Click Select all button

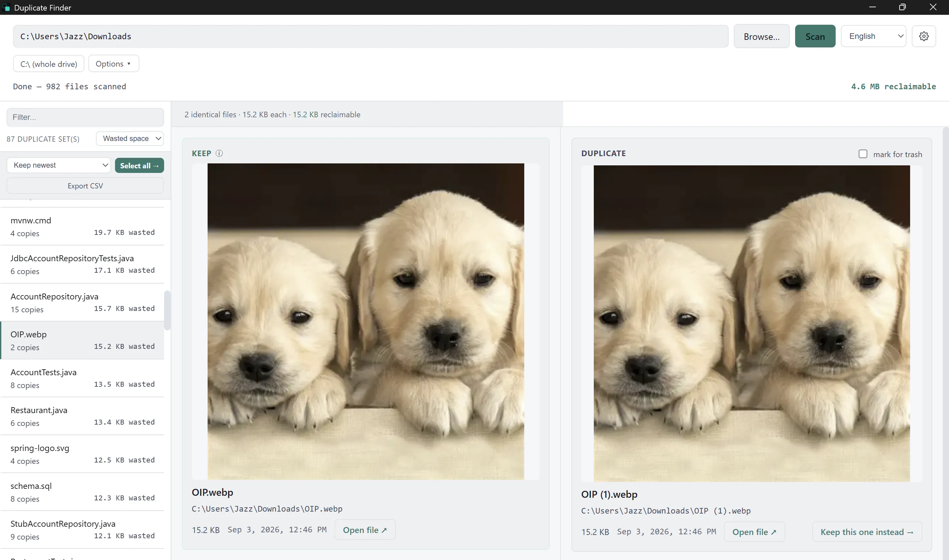tap(139, 165)
